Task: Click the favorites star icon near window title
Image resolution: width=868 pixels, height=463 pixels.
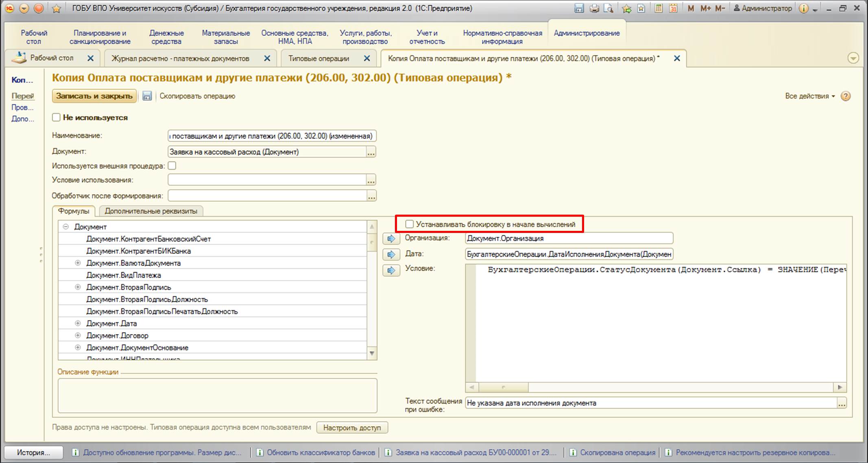Action: pyautogui.click(x=57, y=9)
